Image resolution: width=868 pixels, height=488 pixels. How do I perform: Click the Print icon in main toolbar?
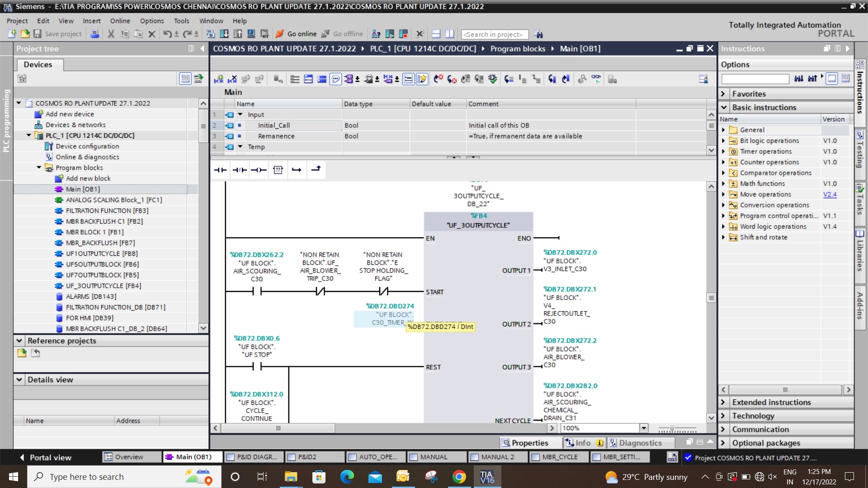pyautogui.click(x=95, y=34)
